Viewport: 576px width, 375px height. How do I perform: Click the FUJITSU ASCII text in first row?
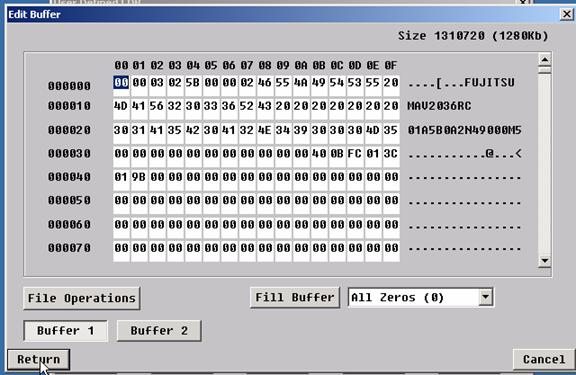pos(489,83)
